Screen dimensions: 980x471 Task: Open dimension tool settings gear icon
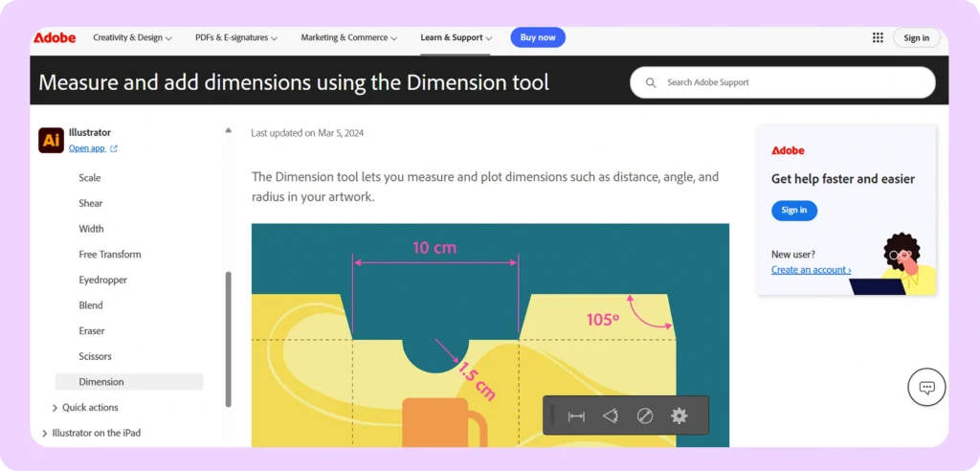click(x=679, y=416)
